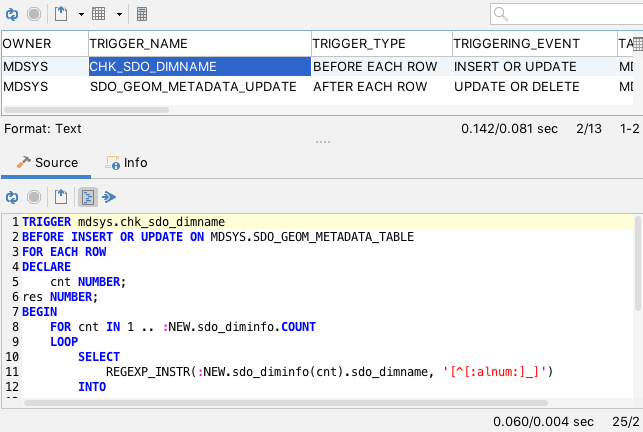Screen dimensions: 643x432
Task: Click the export icon in the top toolbar
Action: [61, 14]
